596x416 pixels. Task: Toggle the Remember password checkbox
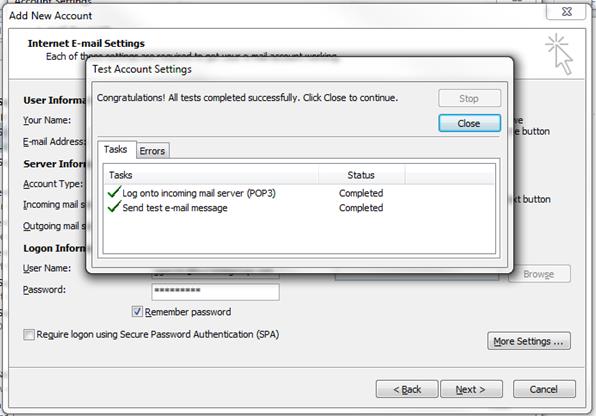point(137,311)
